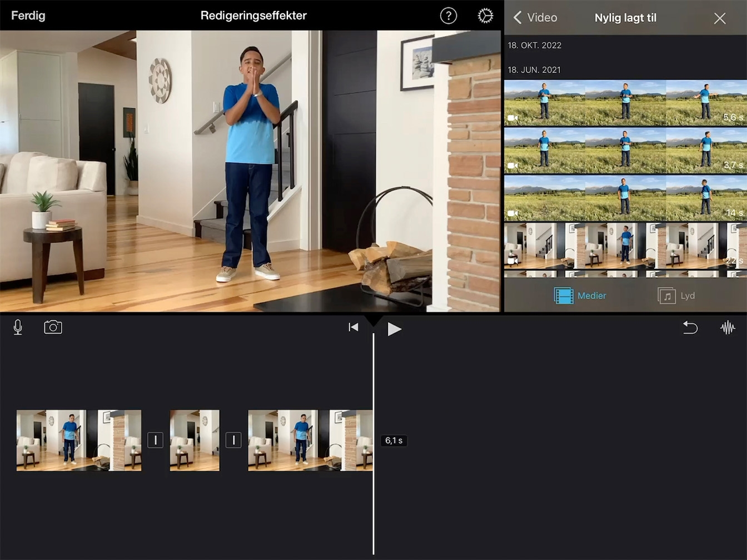Open the help question mark icon
This screenshot has height=560, width=747.
tap(449, 16)
